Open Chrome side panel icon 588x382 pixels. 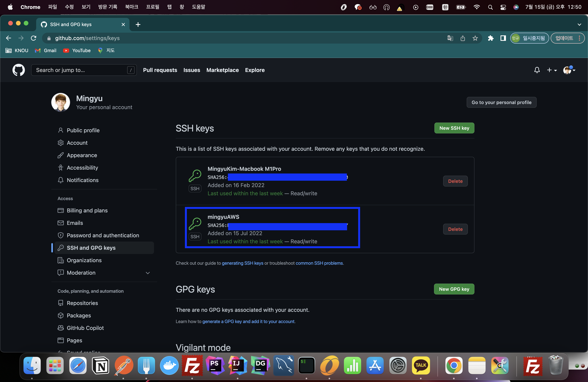tap(503, 38)
